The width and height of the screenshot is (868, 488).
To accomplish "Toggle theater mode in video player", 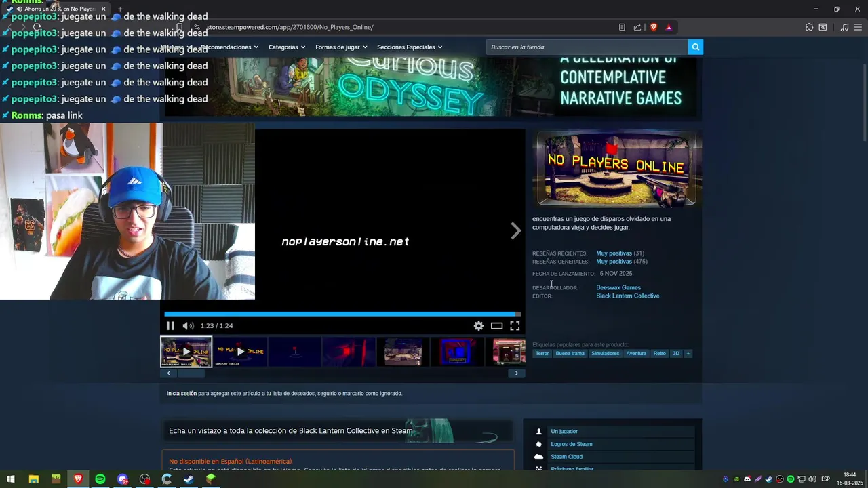I will (x=497, y=326).
